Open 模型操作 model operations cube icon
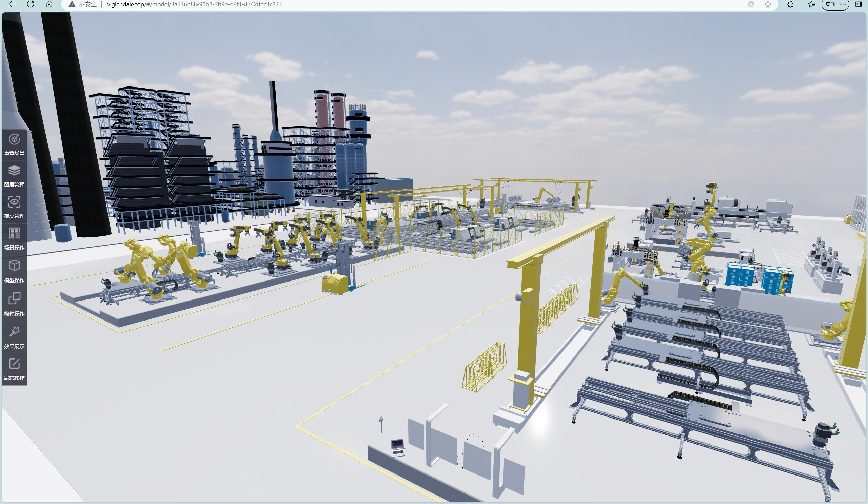This screenshot has width=868, height=504. pyautogui.click(x=14, y=266)
